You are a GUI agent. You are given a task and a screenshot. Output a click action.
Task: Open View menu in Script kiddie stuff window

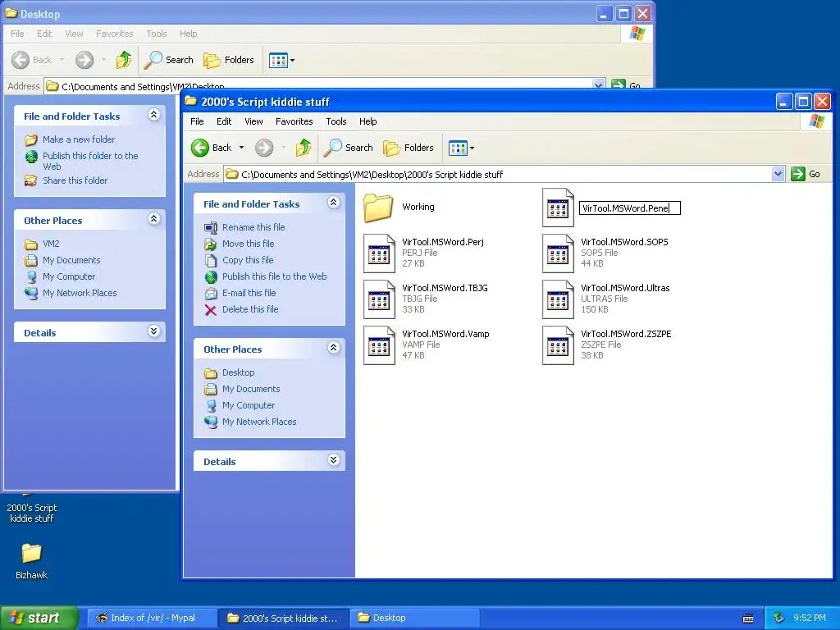tap(253, 121)
